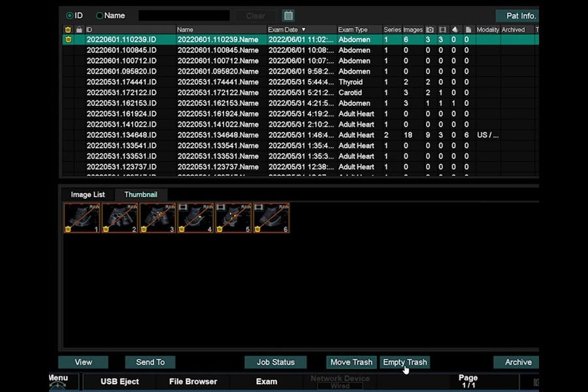Select the Name search radio button
The width and height of the screenshot is (588, 392).
click(99, 16)
